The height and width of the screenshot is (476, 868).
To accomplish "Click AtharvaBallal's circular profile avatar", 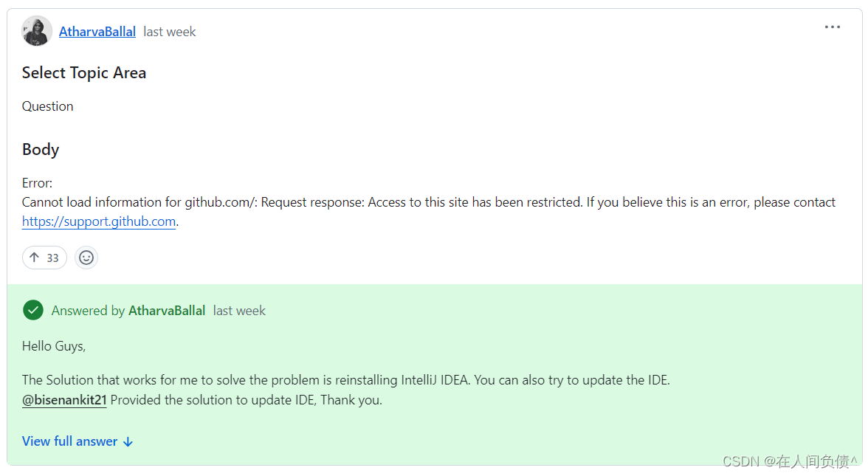I will click(x=37, y=31).
